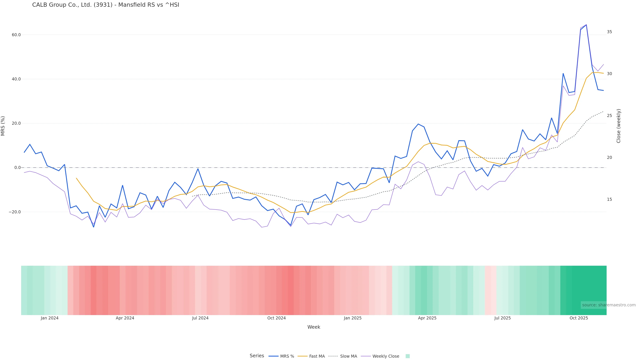This screenshot has height=362, width=644.
Task: Click the Jul 2025 tick label
Action: click(502, 318)
